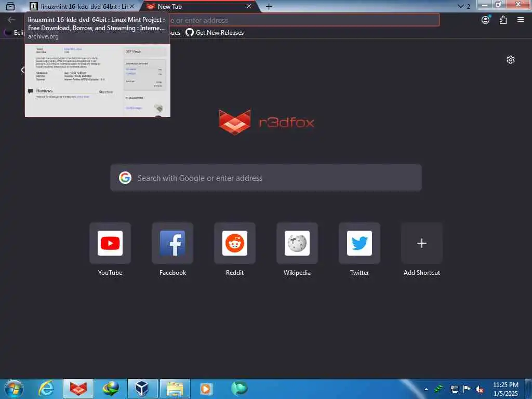Viewport: 532px width, 399px height.
Task: Click the Search with Google field
Action: (x=266, y=178)
